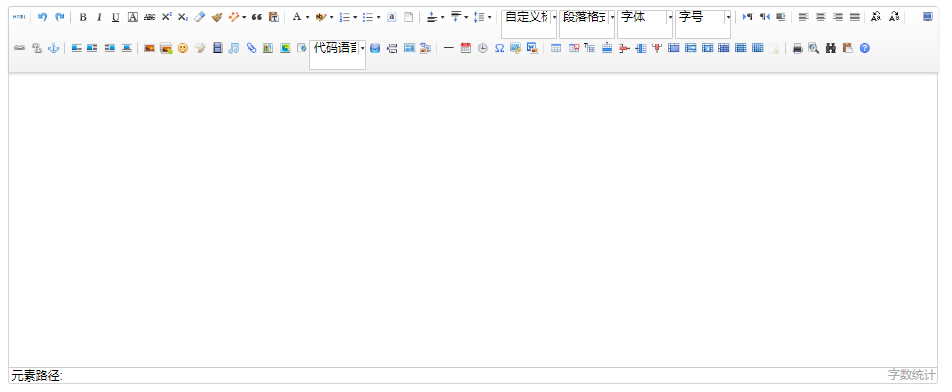Image resolution: width=952 pixels, height=392 pixels.
Task: Set text direction right to left
Action: (x=764, y=17)
